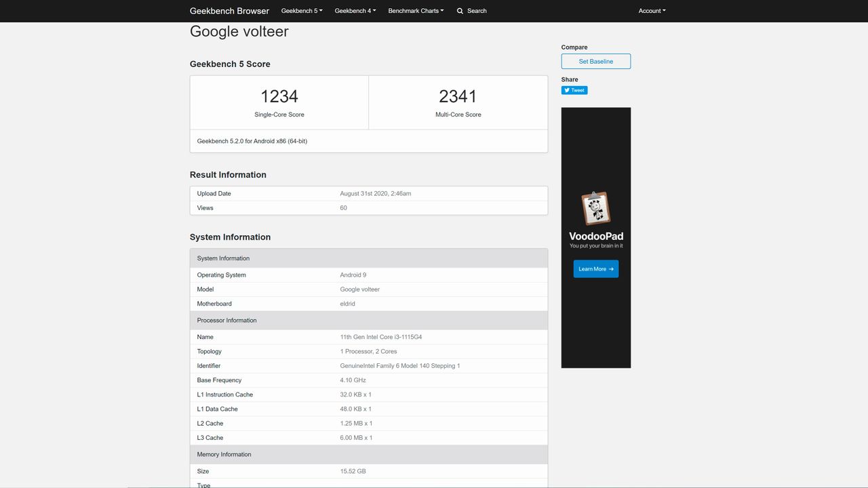Click the Compare sidebar label
This screenshot has height=488, width=868.
coord(574,47)
